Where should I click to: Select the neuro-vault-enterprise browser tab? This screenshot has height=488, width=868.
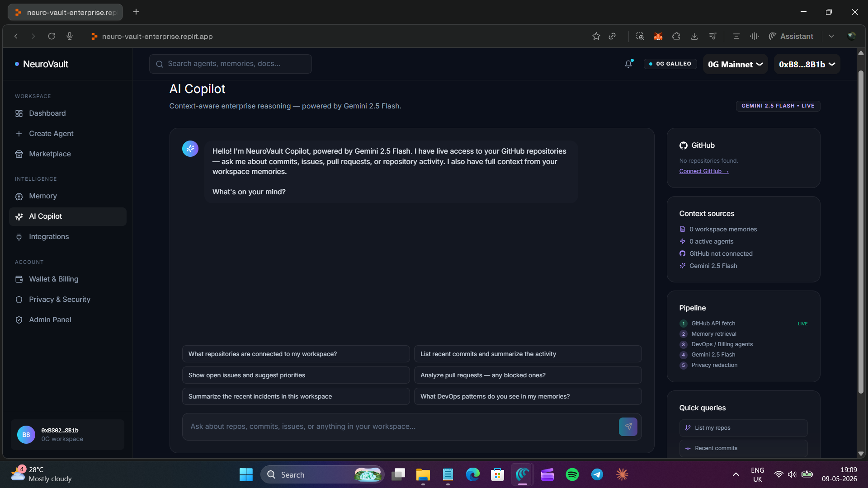click(66, 12)
